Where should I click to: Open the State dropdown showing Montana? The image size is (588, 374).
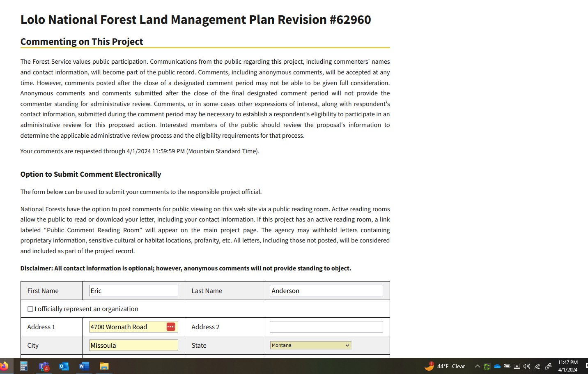point(311,345)
